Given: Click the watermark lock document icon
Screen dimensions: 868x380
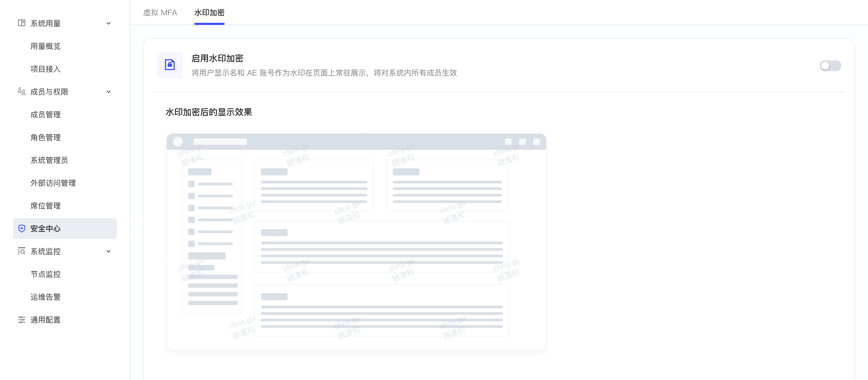Looking at the screenshot, I should click(x=170, y=65).
